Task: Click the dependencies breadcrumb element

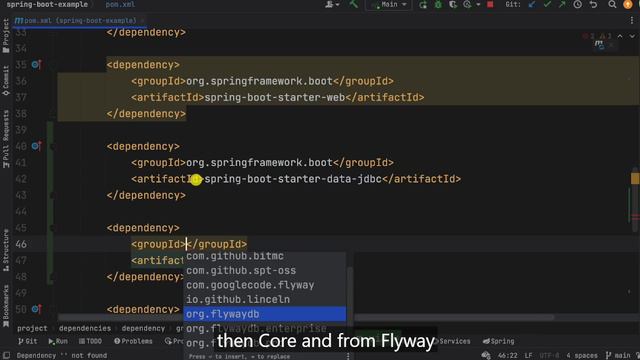Action: [84, 328]
